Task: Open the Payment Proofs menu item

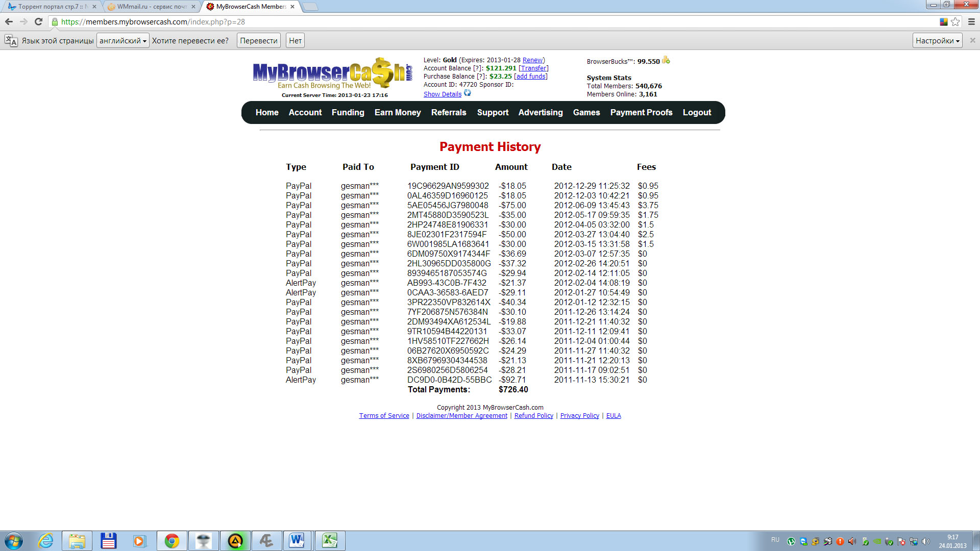Action: [x=642, y=112]
